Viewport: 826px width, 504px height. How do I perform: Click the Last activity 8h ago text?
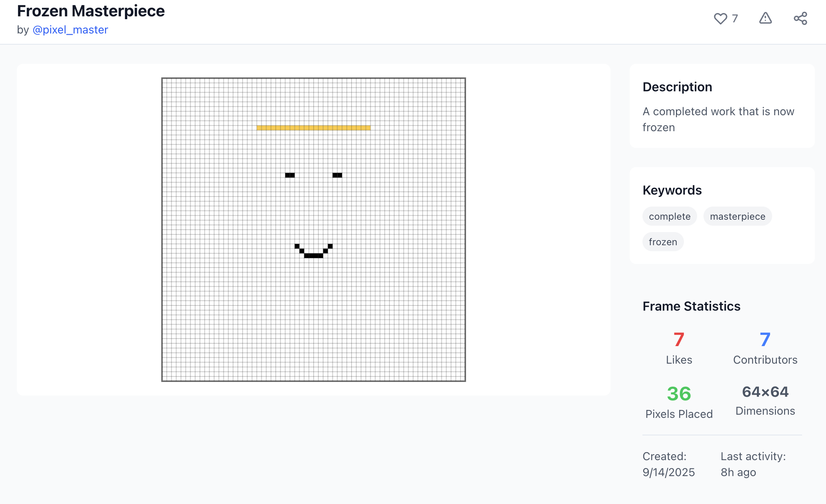click(x=738, y=472)
